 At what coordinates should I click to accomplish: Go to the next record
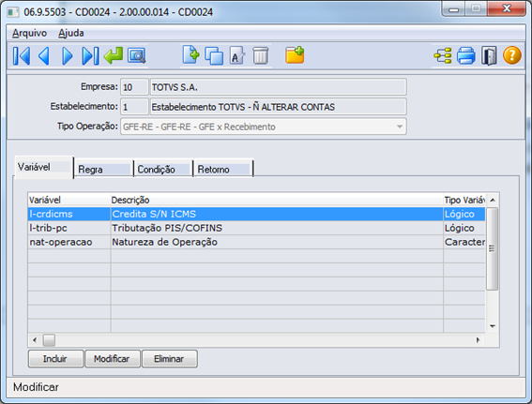[x=67, y=56]
